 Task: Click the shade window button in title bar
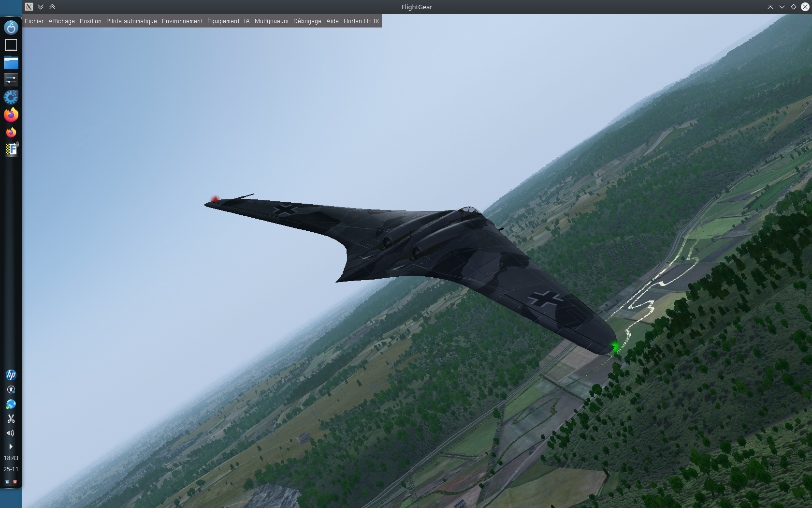point(770,7)
